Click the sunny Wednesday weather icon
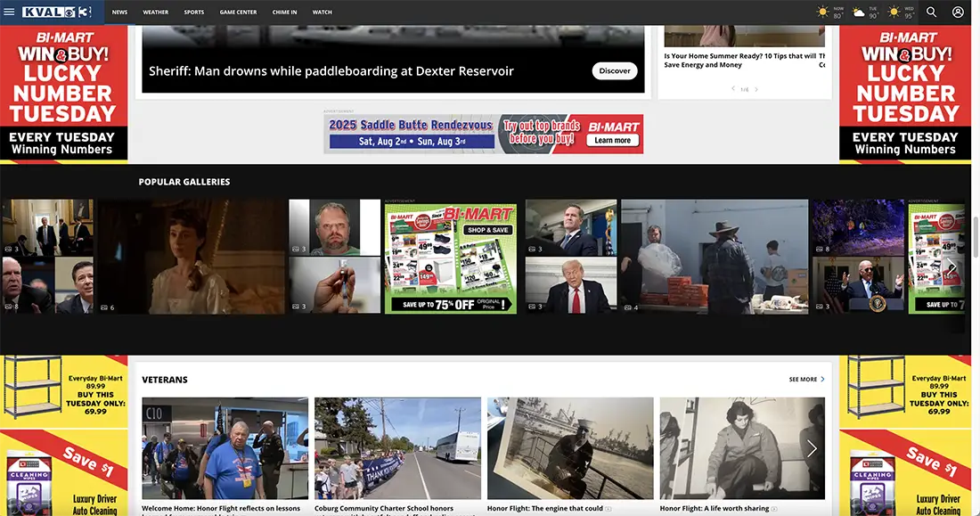Viewport: 980px width, 516px height. point(894,12)
